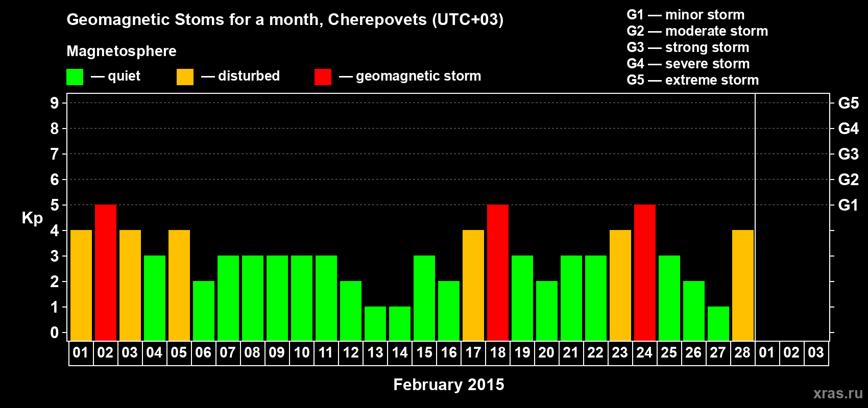Click date label 22 on the x-axis
This screenshot has height=408, width=868.
pos(595,353)
